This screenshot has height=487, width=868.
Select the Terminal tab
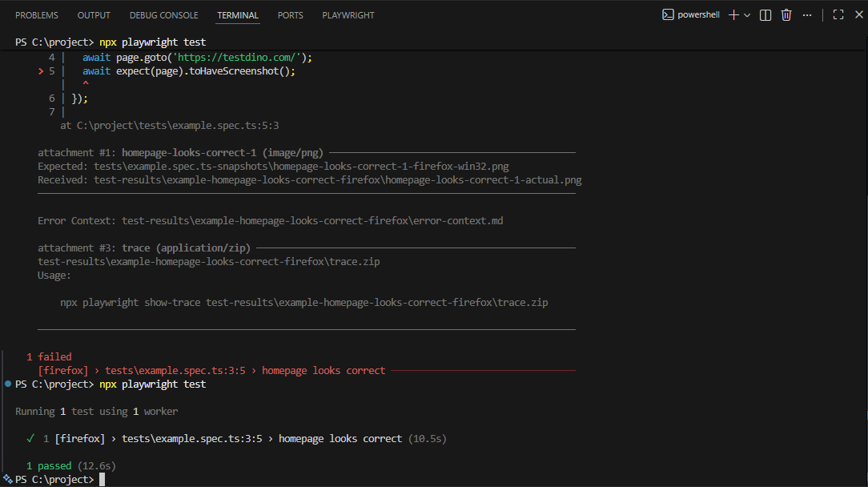tap(238, 15)
